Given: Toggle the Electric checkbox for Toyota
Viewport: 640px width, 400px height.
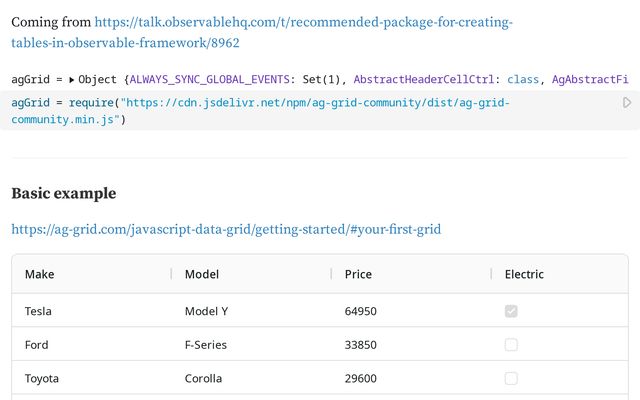Looking at the screenshot, I should pyautogui.click(x=511, y=379).
